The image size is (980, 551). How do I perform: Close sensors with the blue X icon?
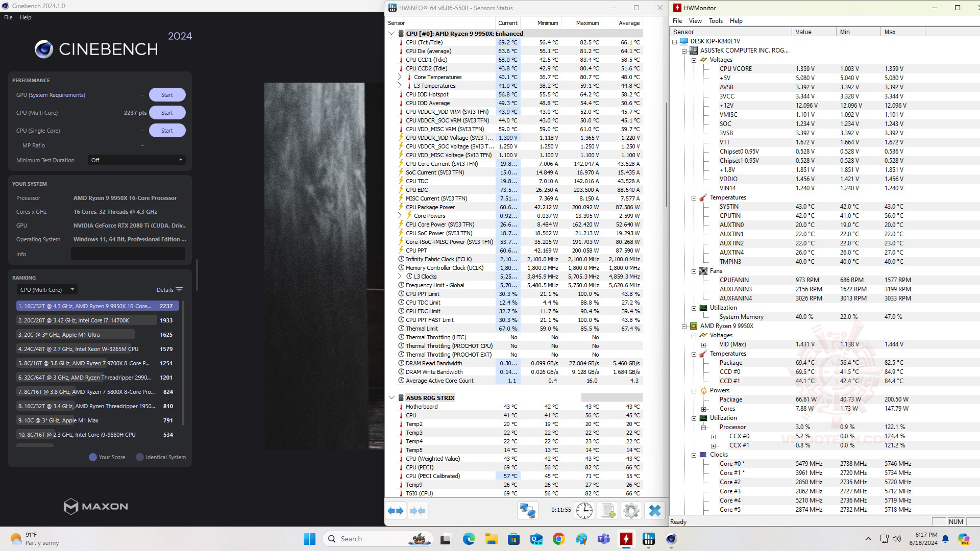click(655, 511)
